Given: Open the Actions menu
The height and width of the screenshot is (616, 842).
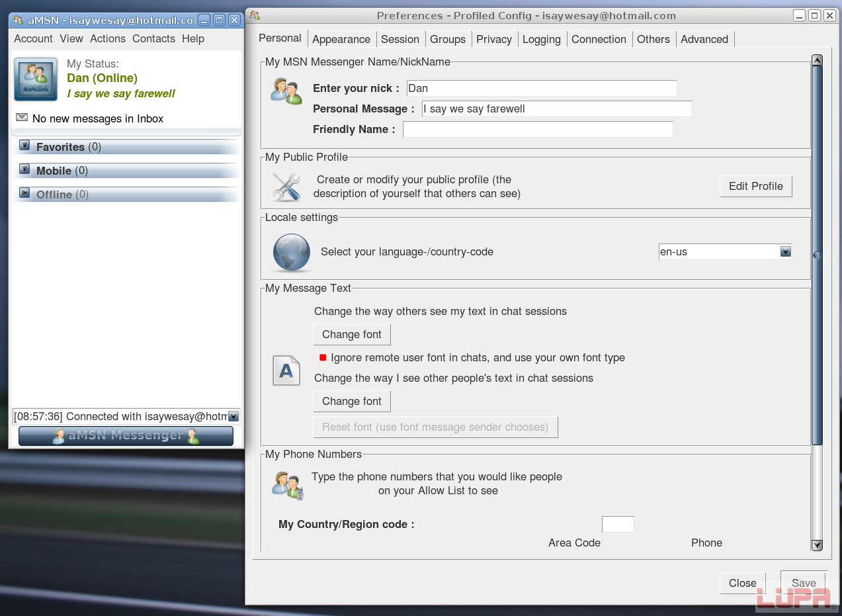Looking at the screenshot, I should pyautogui.click(x=108, y=38).
